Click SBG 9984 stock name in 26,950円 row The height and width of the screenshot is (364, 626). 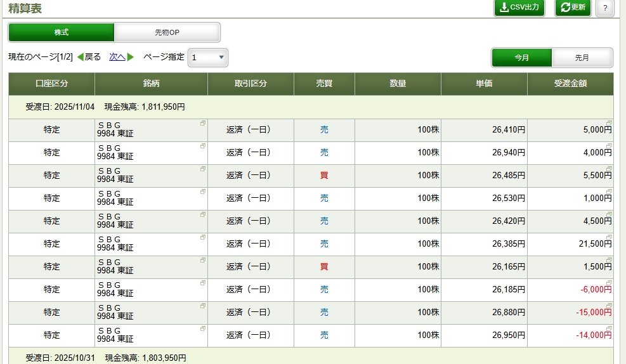click(115, 335)
